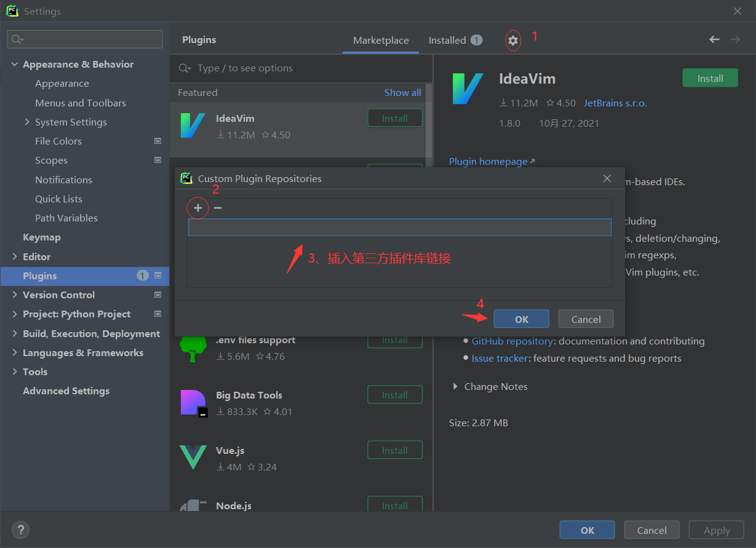Show all featured plugins

pyautogui.click(x=403, y=92)
